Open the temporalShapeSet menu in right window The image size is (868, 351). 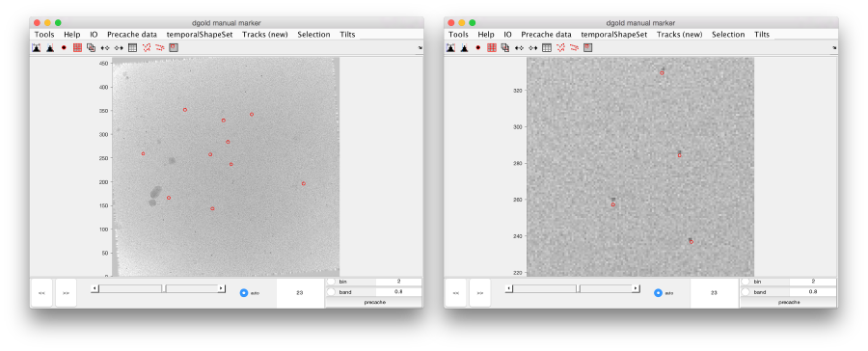point(614,35)
